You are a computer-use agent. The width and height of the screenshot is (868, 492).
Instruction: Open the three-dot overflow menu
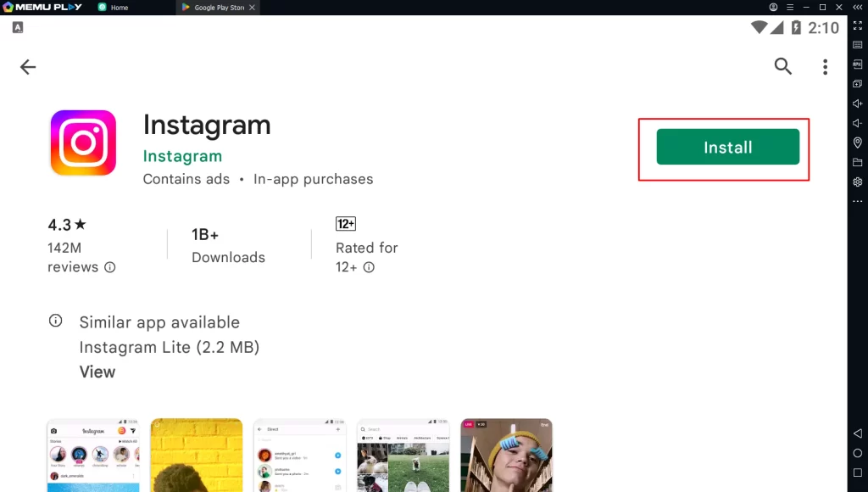point(825,67)
